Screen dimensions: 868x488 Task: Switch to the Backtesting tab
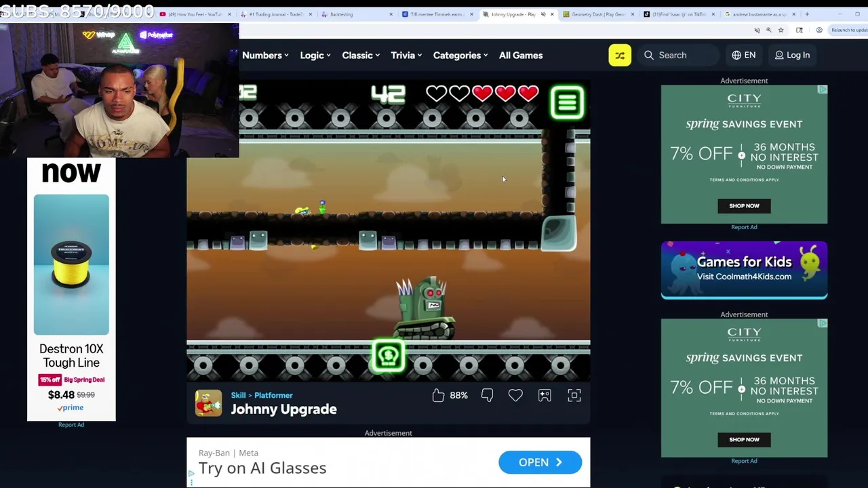pyautogui.click(x=357, y=14)
